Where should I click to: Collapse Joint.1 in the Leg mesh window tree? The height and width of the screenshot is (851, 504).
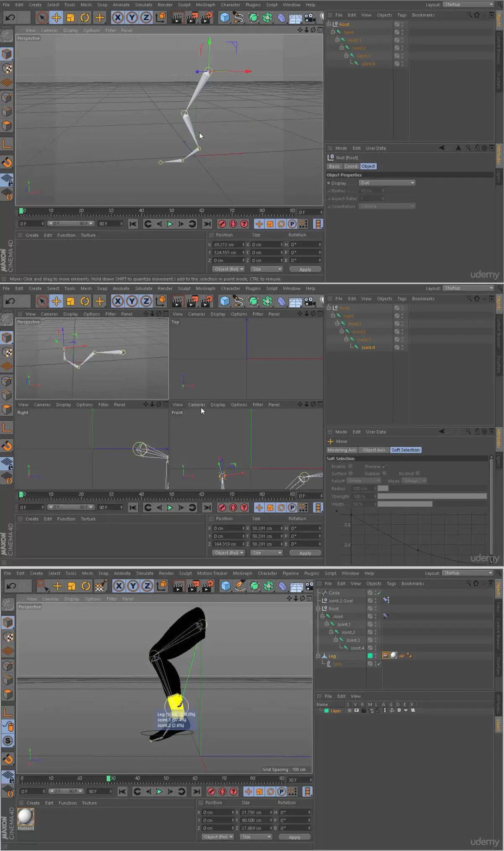(x=327, y=624)
